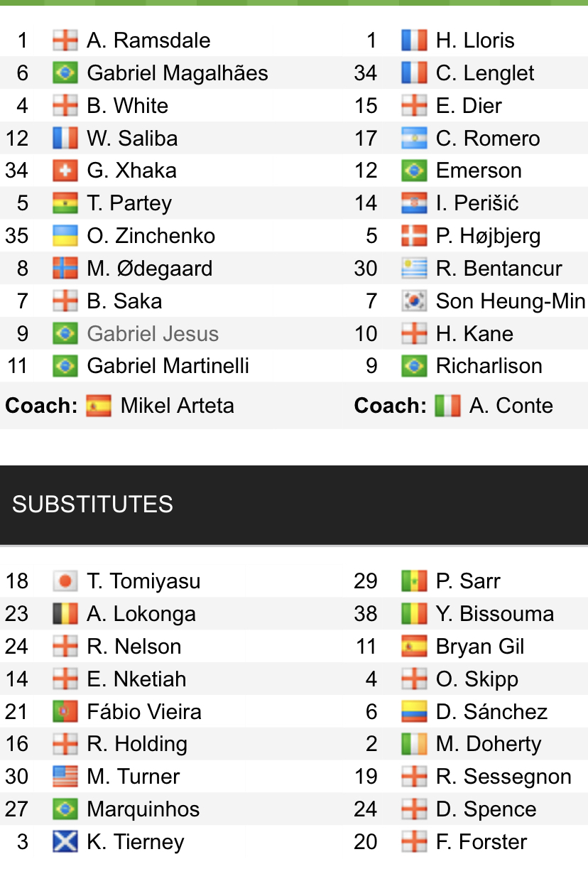Image resolution: width=588 pixels, height=869 pixels.
Task: Click the South Korea flag by Son Heung-Min
Action: 414,301
